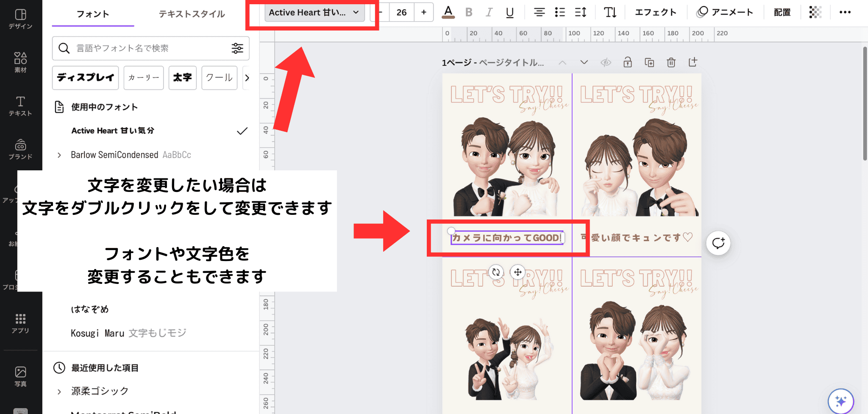Duplicate the page with the copy icon

649,63
